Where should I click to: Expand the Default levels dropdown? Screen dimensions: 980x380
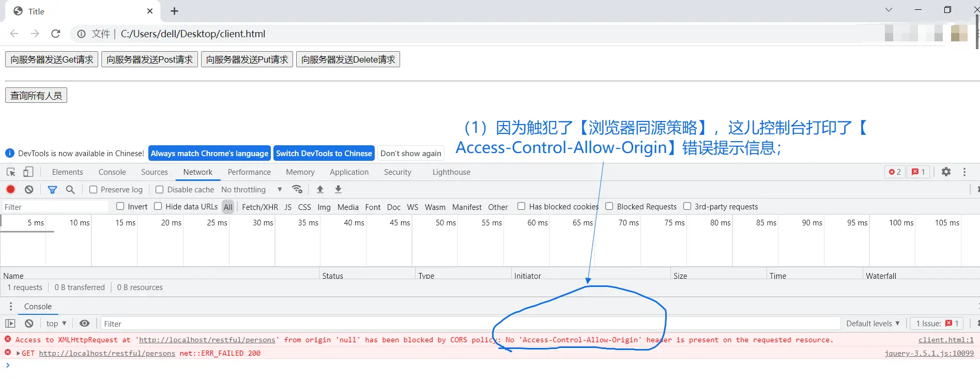point(872,323)
